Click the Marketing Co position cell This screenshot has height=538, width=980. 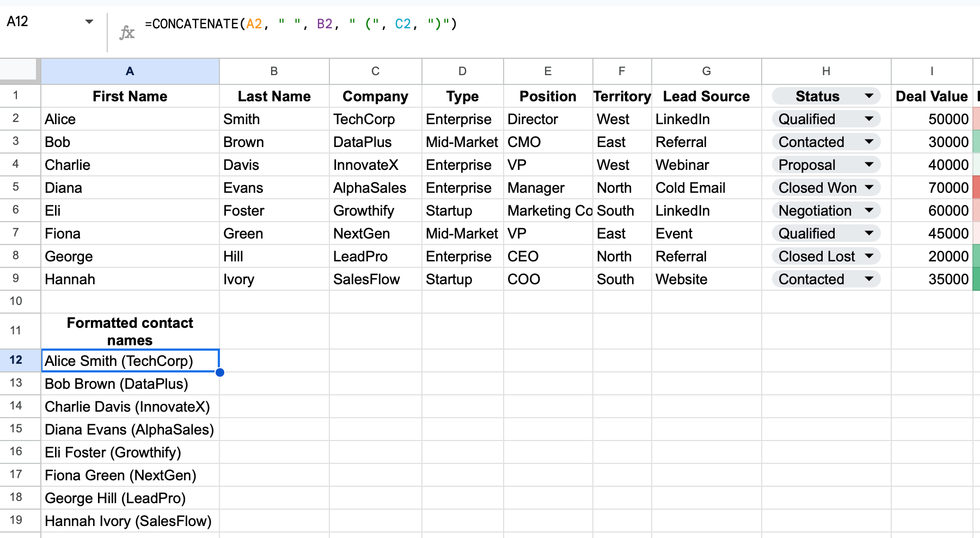548,211
